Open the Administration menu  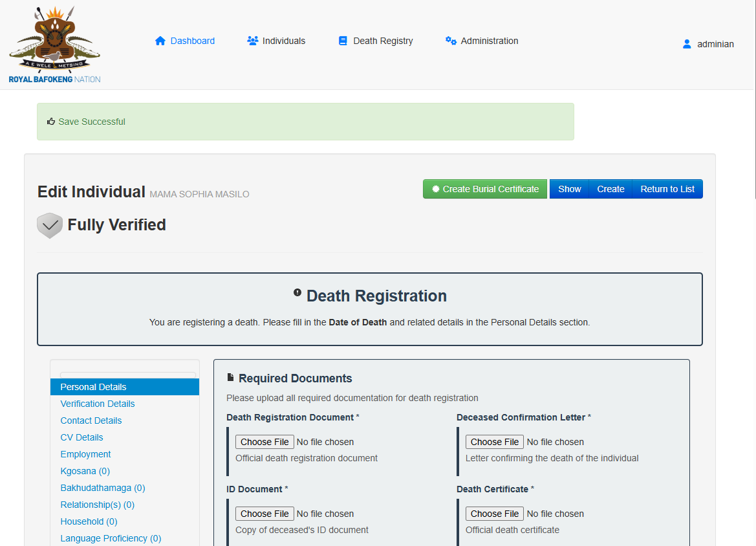point(489,41)
